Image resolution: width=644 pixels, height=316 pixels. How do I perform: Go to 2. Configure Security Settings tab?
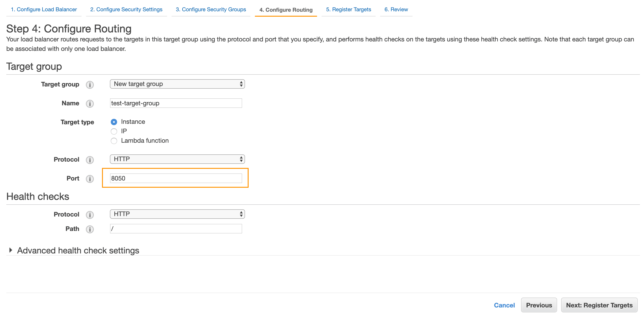(x=126, y=9)
